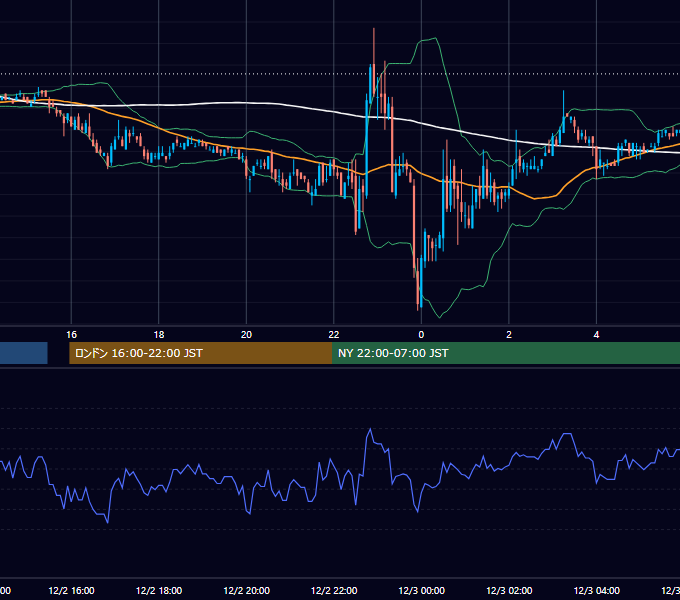
Task: Click the 12/2 16:00 time label
Action: pyautogui.click(x=71, y=590)
